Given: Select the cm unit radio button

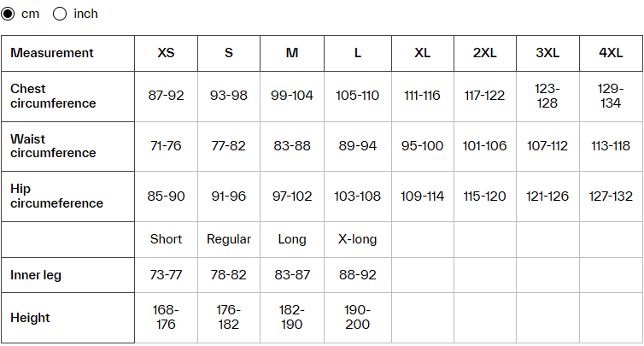Looking at the screenshot, I should point(9,14).
